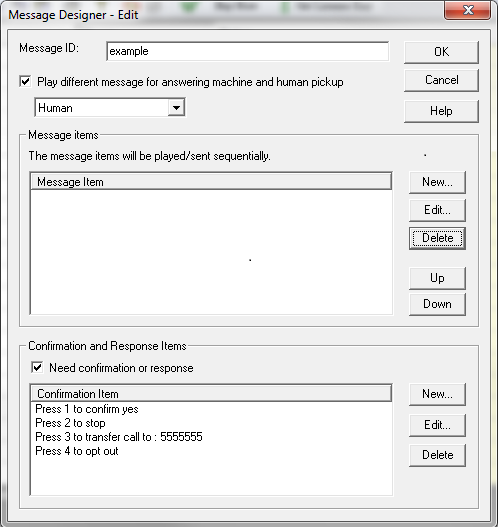Move message item Up
Screen dimensions: 499x527
pyautogui.click(x=437, y=278)
